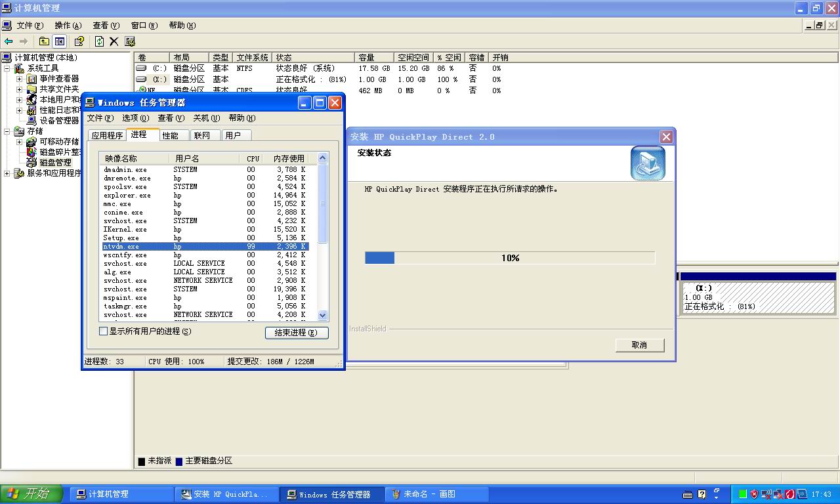Select the ntvdm.exe process row

click(x=205, y=246)
